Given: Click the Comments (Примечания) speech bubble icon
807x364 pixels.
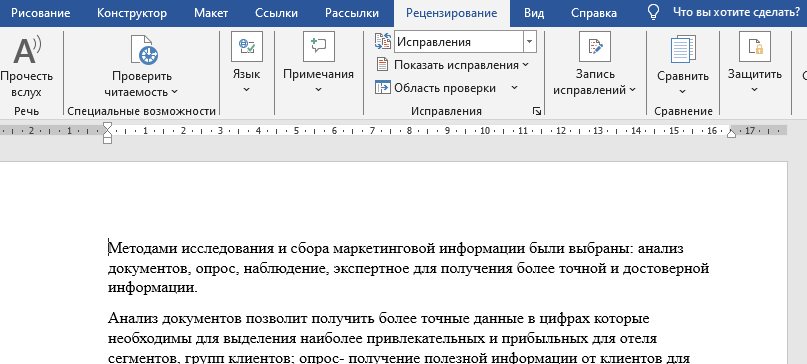Looking at the screenshot, I should 319,46.
